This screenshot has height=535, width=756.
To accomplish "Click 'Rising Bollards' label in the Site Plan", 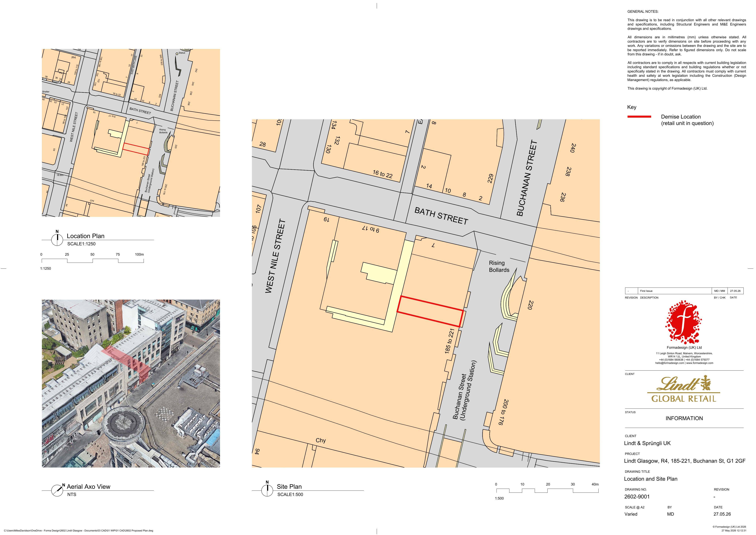I will [x=499, y=266].
